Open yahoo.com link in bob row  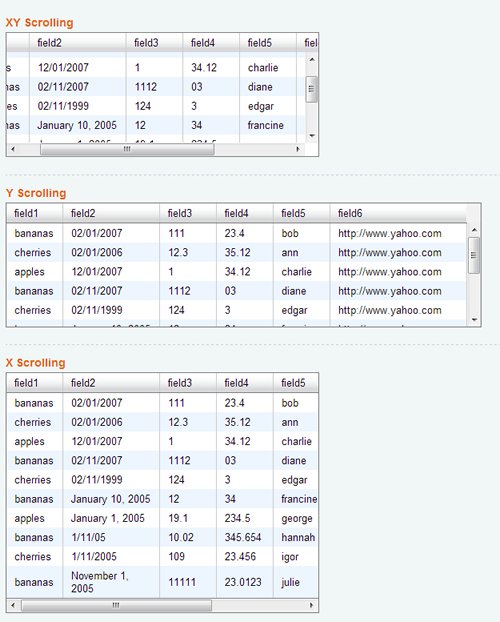coord(390,233)
